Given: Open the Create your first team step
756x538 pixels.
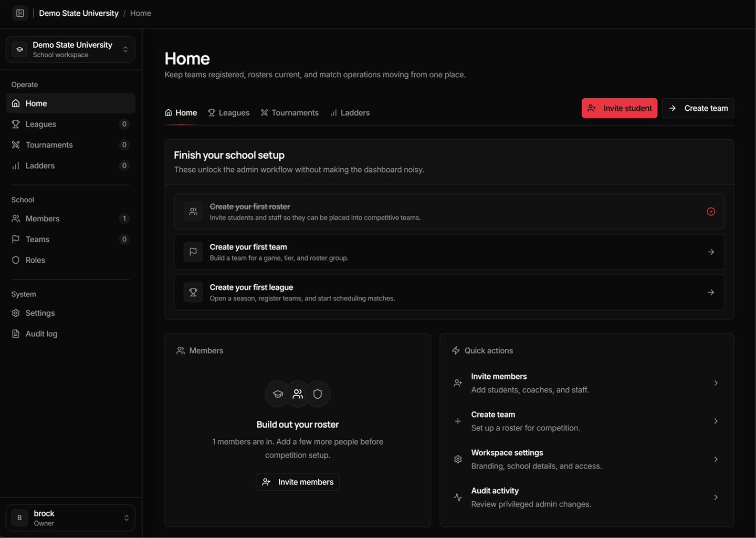Looking at the screenshot, I should [449, 252].
